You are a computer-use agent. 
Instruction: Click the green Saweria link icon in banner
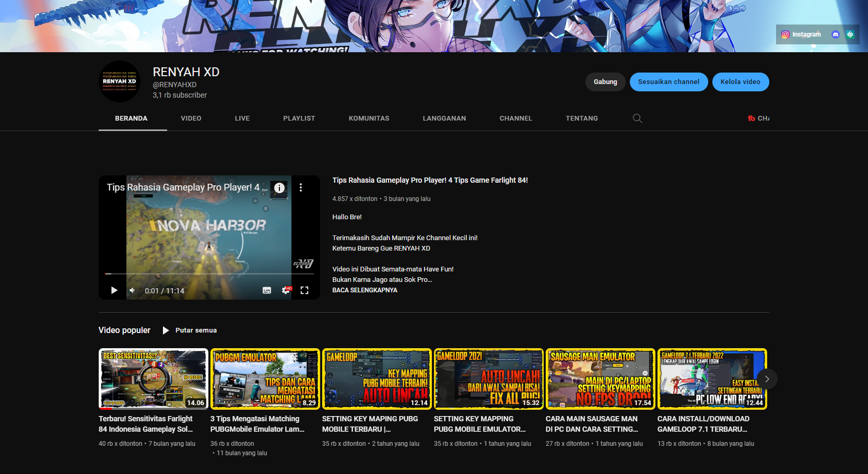[x=850, y=34]
